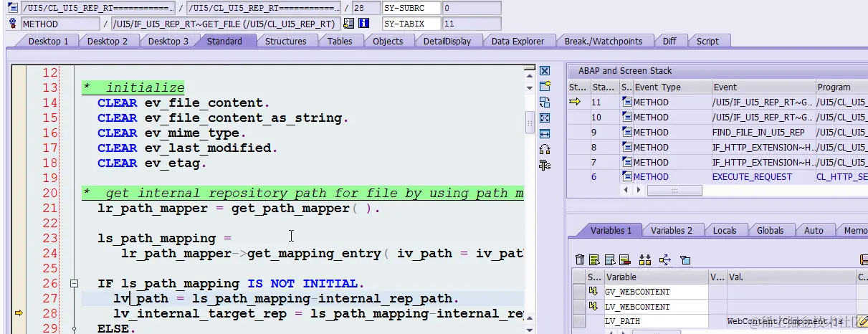Click the Variable column header
The image size is (868, 334).
656,277
